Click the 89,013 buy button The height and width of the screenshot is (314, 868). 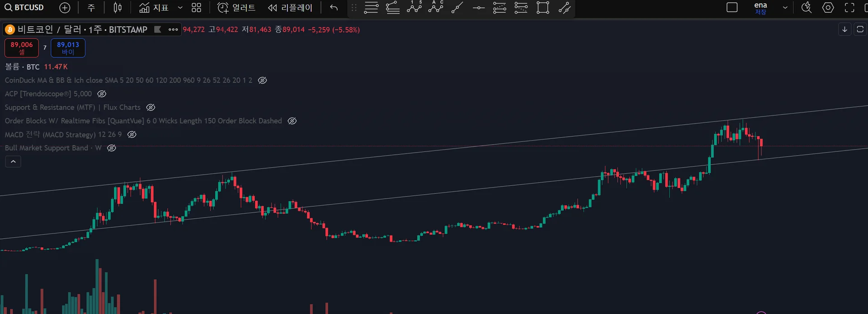click(x=68, y=48)
